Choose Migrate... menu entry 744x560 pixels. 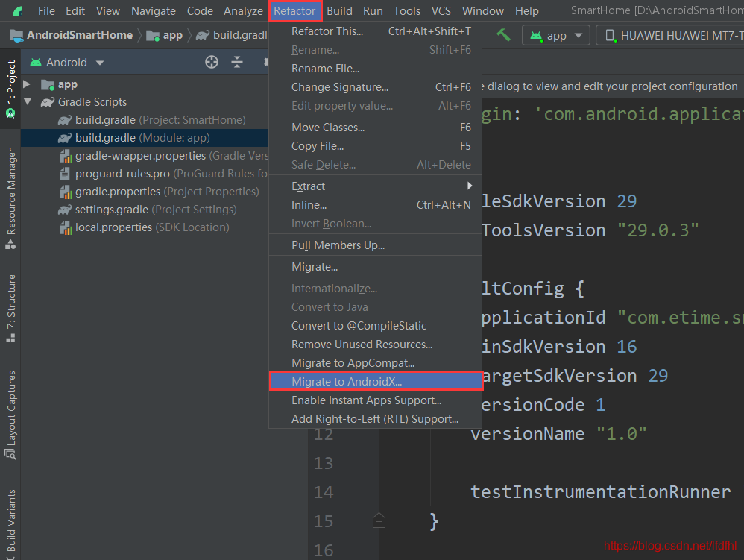point(375,267)
